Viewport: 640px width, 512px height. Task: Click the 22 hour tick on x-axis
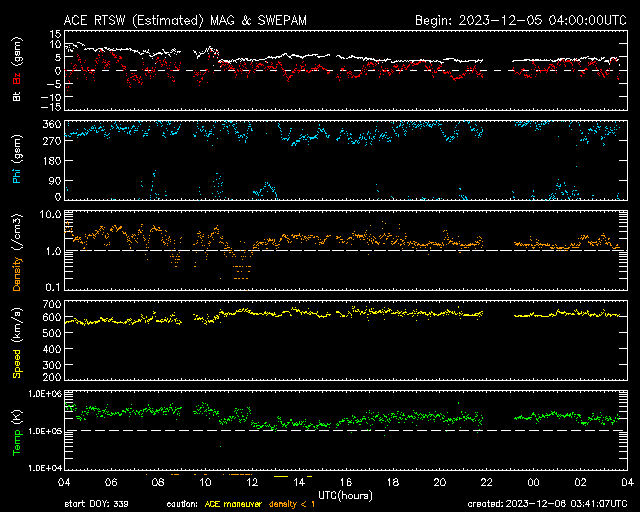pyautogui.click(x=486, y=482)
